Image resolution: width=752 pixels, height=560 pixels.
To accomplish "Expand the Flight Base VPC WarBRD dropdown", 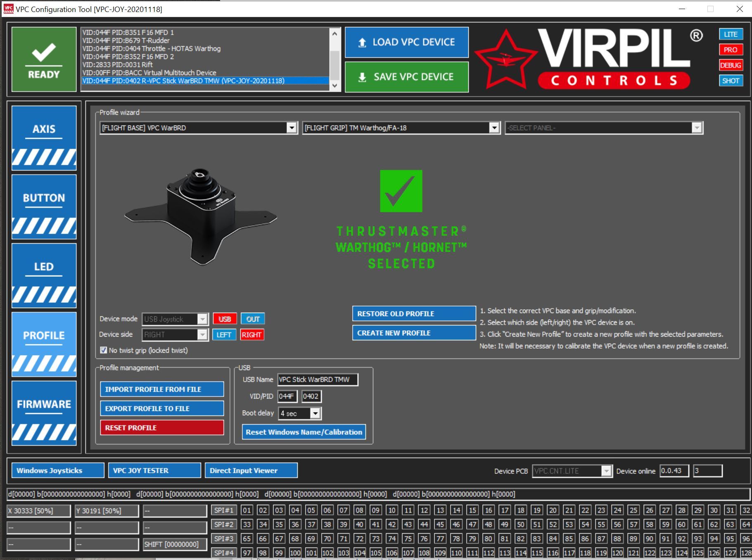I will tap(292, 128).
